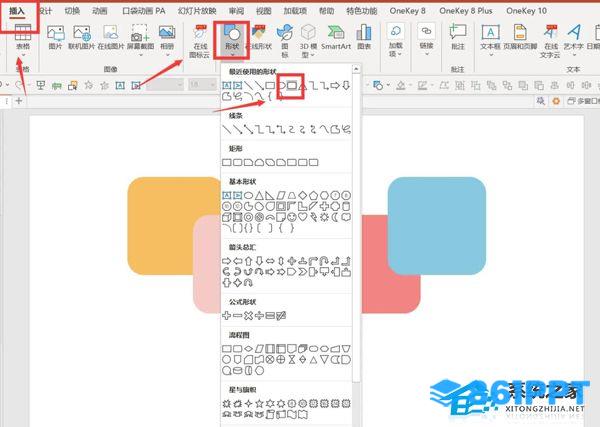Screen dimensions: 600x427
Task: Select the right arrow in recently used shapes
Action: click(x=335, y=85)
